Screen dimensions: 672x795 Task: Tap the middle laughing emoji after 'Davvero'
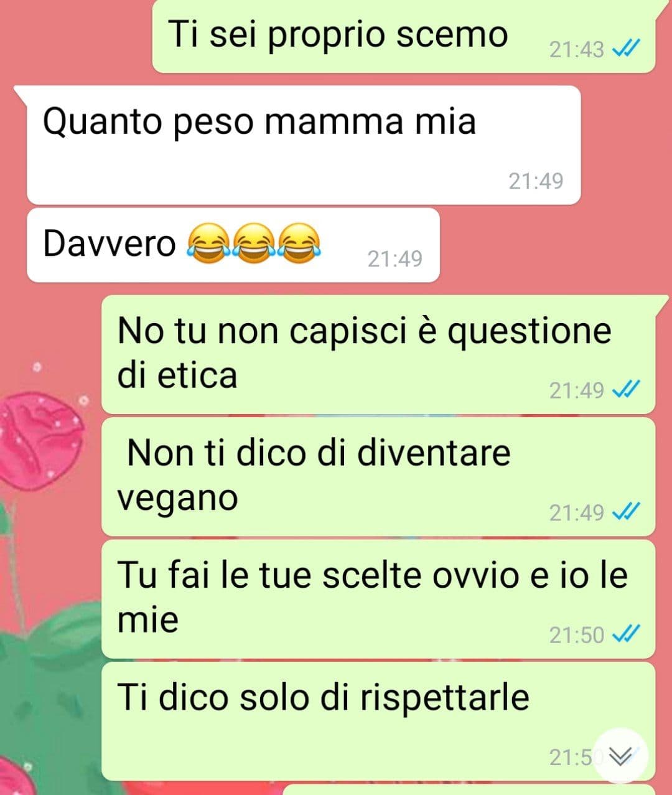click(253, 243)
